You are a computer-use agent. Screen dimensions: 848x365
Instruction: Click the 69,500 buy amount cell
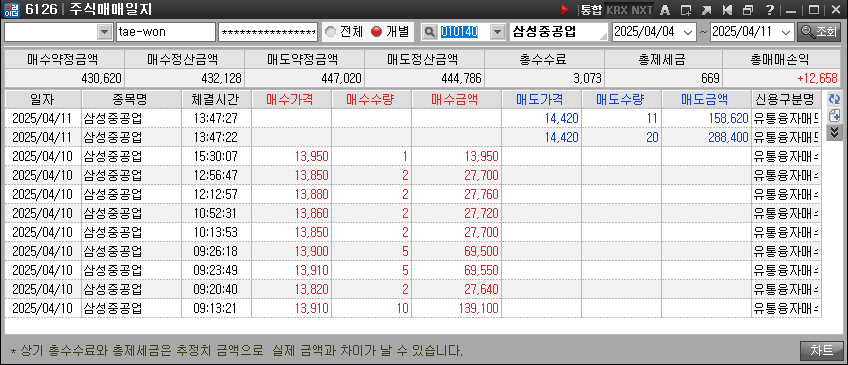pos(456,251)
